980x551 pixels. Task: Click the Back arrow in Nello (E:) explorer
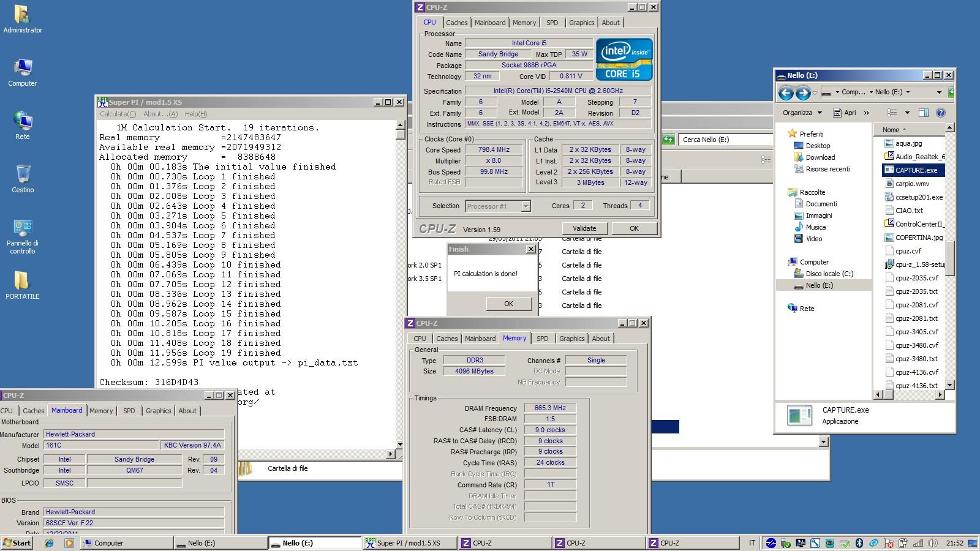[786, 93]
